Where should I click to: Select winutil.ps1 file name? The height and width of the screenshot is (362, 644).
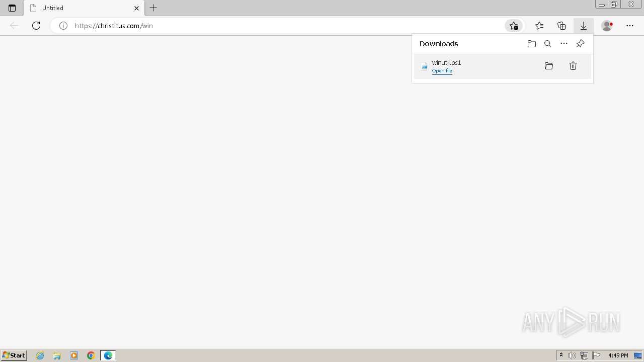[446, 62]
